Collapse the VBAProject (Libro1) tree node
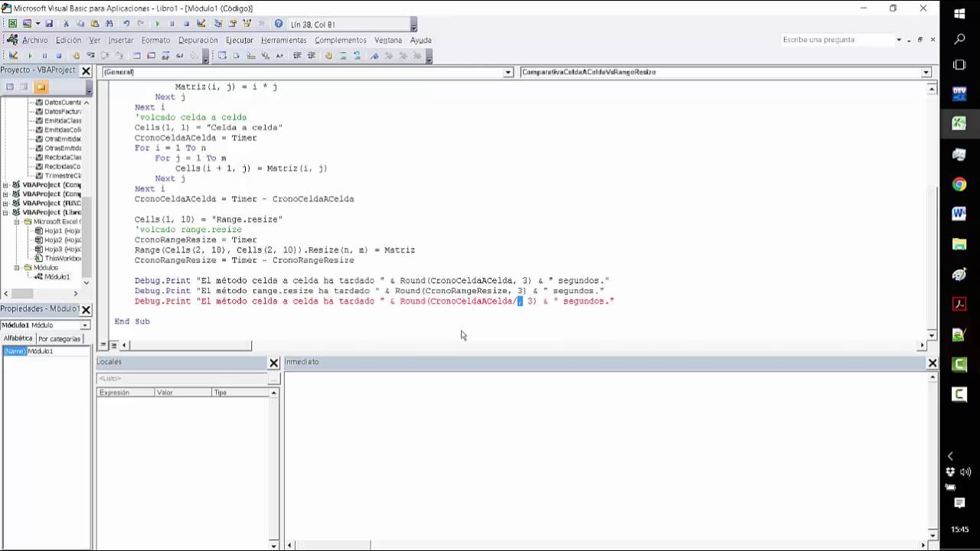This screenshot has width=980, height=551. click(x=6, y=213)
